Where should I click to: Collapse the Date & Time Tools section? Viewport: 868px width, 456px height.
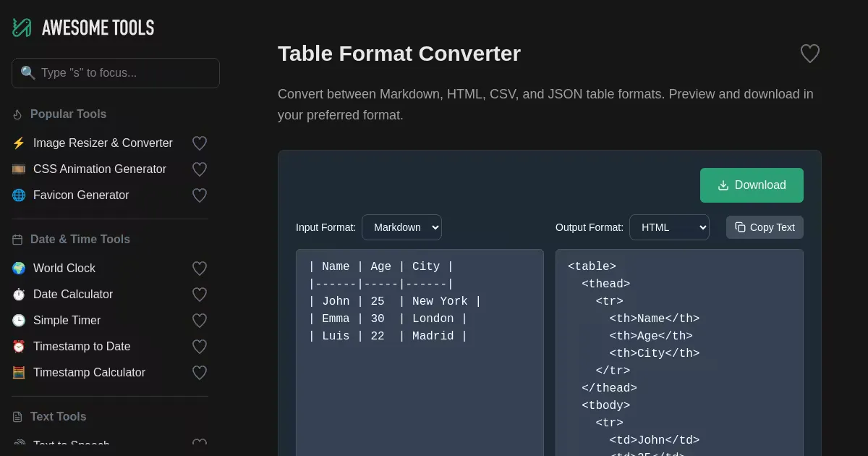80,240
